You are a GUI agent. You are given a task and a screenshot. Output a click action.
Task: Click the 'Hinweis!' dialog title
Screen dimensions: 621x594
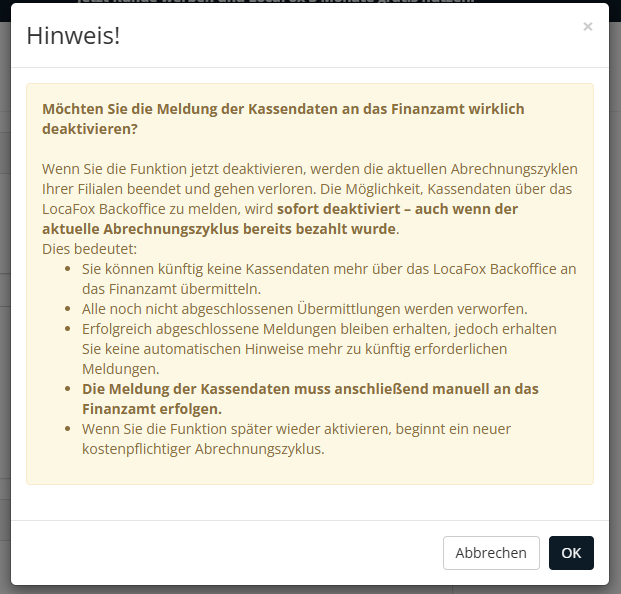(73, 36)
